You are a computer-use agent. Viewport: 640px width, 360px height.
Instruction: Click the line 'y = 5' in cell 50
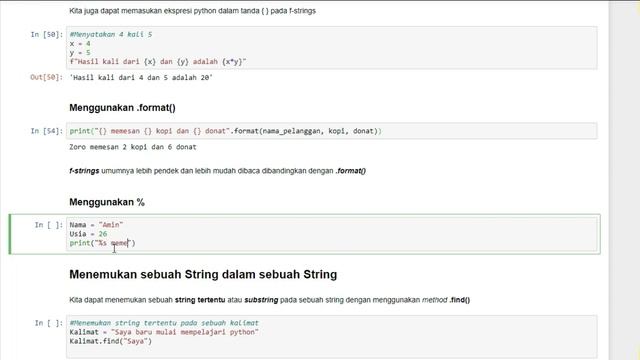tap(80, 53)
